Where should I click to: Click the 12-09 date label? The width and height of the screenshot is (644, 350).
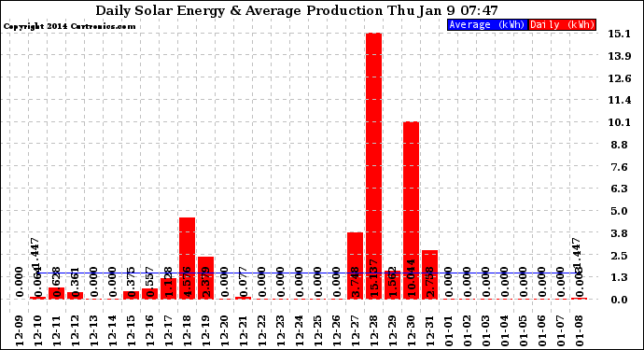[20, 331]
